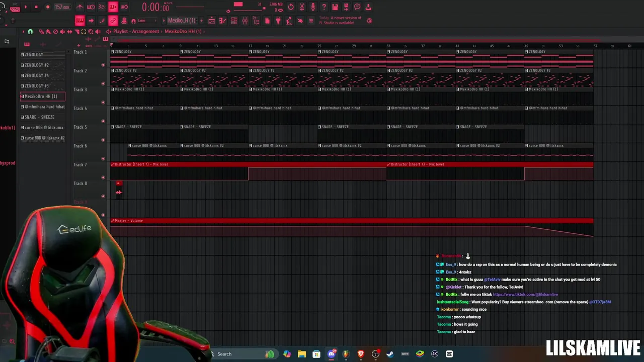Select the playlist Zoom tool
644x362 pixels.
[91, 31]
